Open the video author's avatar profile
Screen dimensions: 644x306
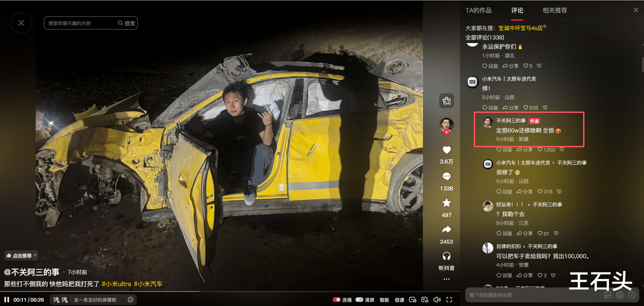tap(446, 125)
